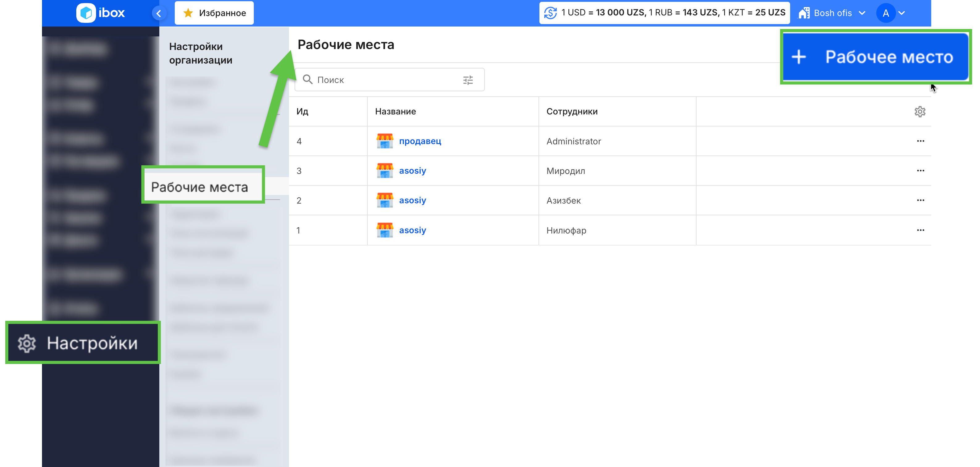Select the Нилюфар employee cell

(617, 230)
